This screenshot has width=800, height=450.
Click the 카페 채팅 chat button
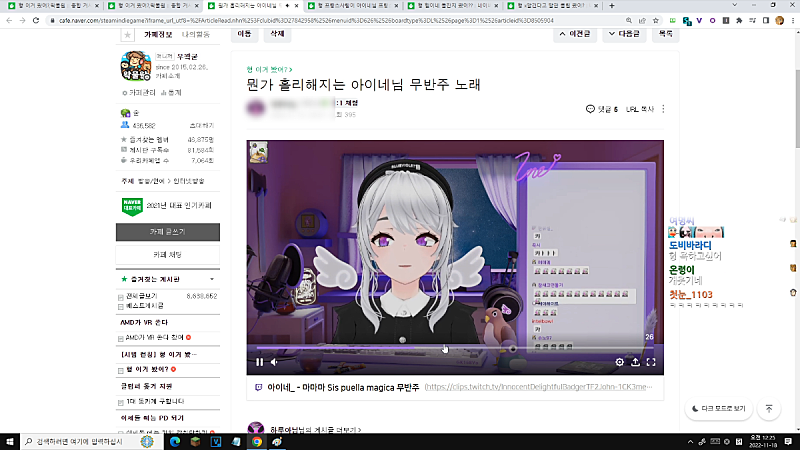168,255
